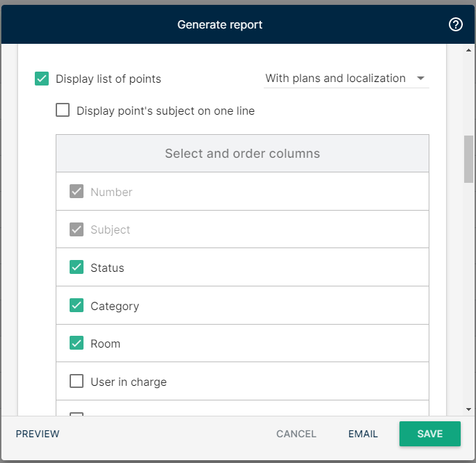Uncheck the Category column checkbox

coord(77,305)
